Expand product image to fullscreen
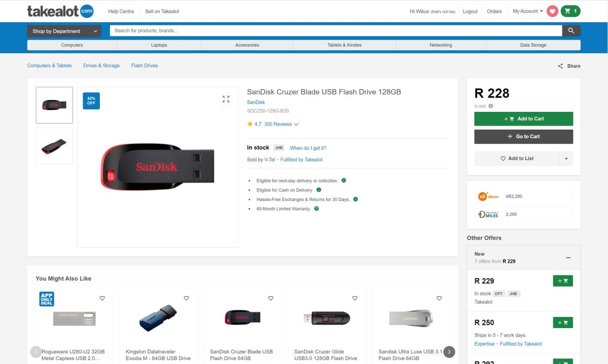Image resolution: width=608 pixels, height=364 pixels. [x=226, y=99]
